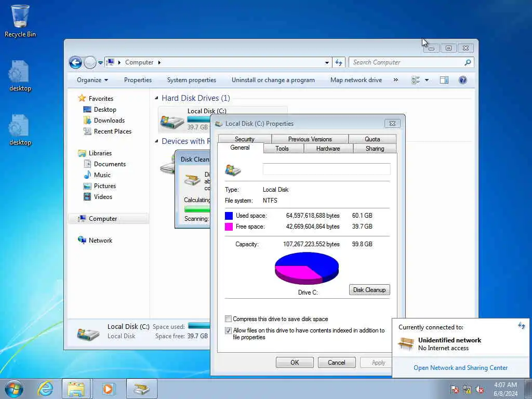Click the Action Center flag tray icon
The image size is (532, 399).
455,390
